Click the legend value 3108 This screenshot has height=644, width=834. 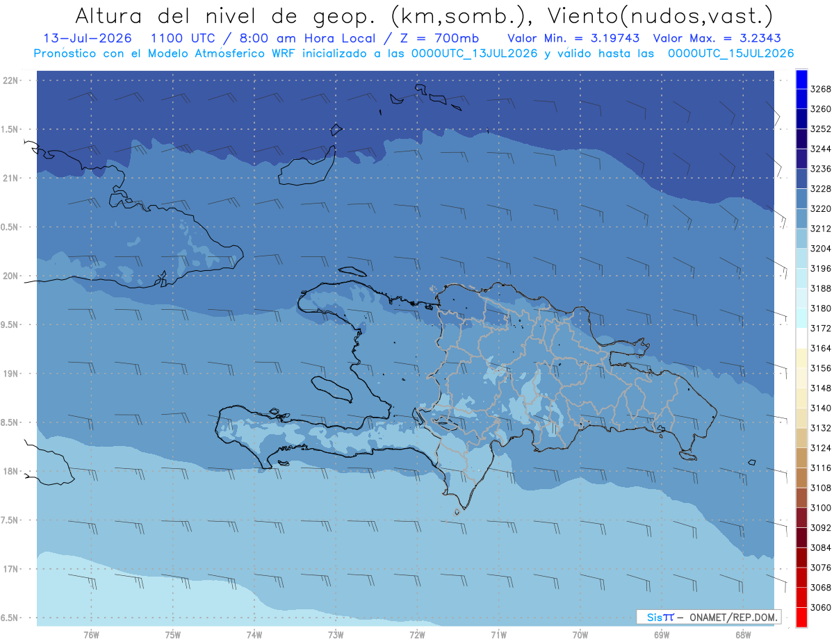tap(821, 488)
